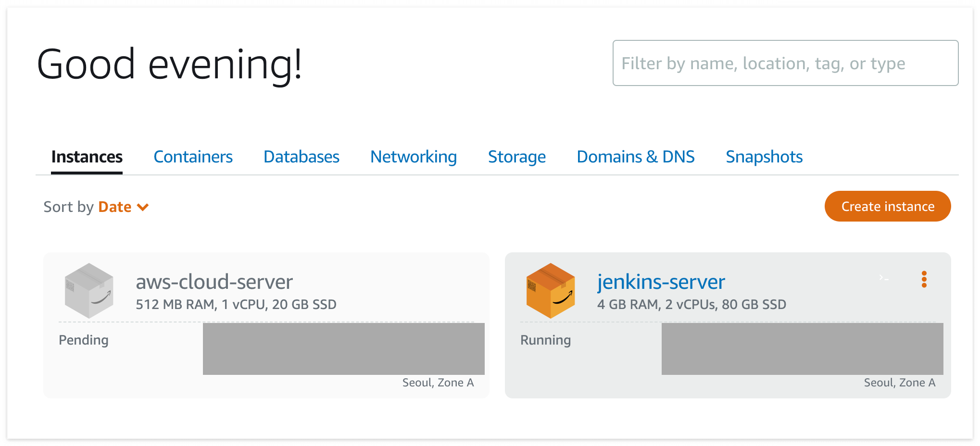Viewport: 980px width, 446px height.
Task: Select the Networking tab
Action: pyautogui.click(x=414, y=157)
